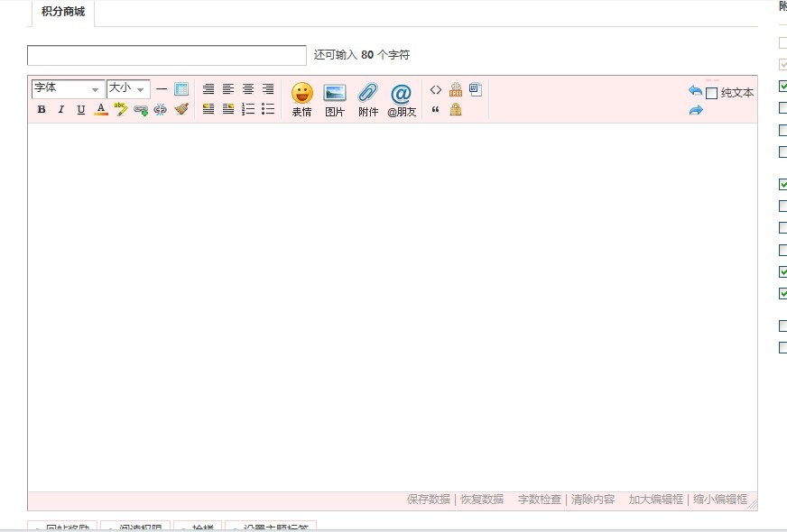
Task: Insert a quote block
Action: click(x=436, y=109)
